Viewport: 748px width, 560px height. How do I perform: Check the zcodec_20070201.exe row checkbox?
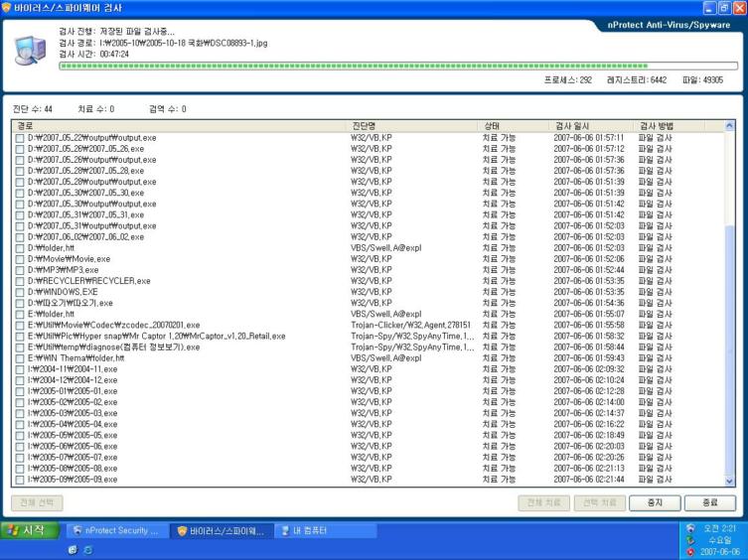20,326
